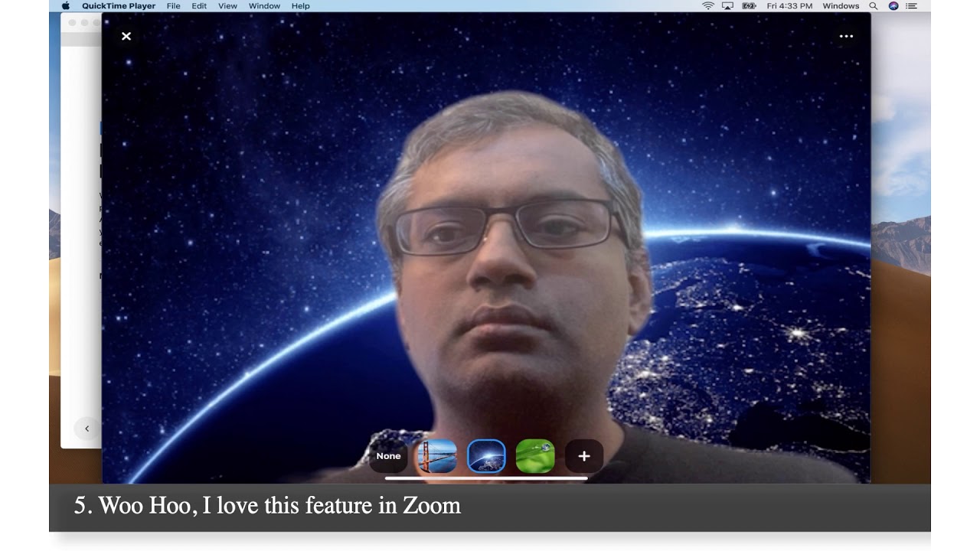This screenshot has height=551, width=980.
Task: Open the View menu
Action: (x=227, y=6)
